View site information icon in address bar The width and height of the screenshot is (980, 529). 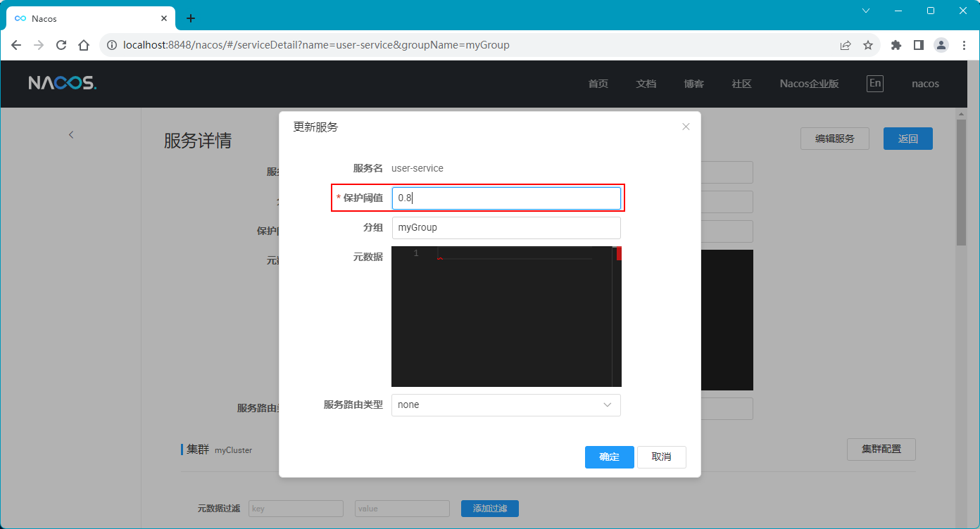coord(111,45)
